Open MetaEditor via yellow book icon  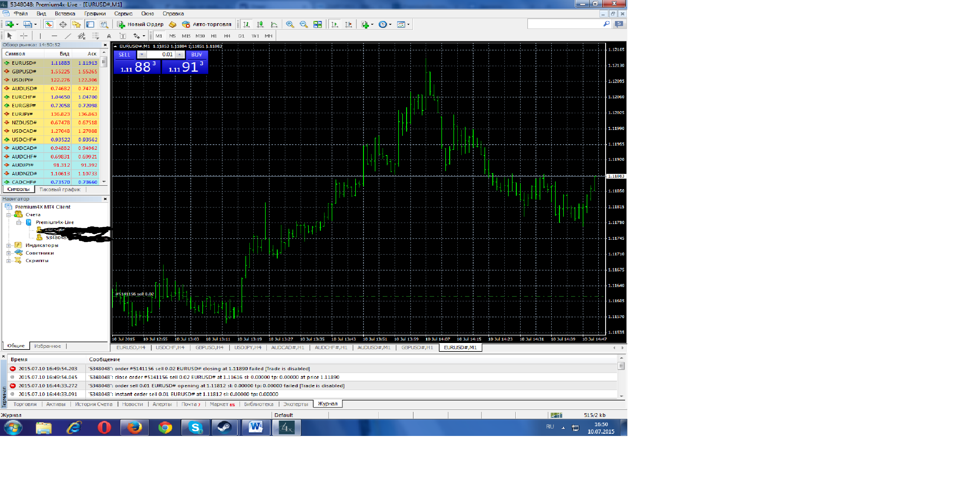pos(173,24)
